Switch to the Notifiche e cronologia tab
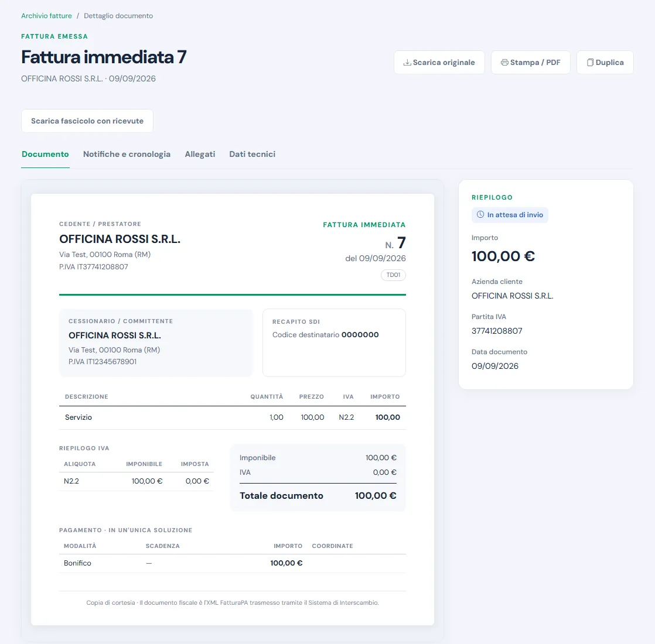Viewport: 655px width, 644px height. (127, 155)
